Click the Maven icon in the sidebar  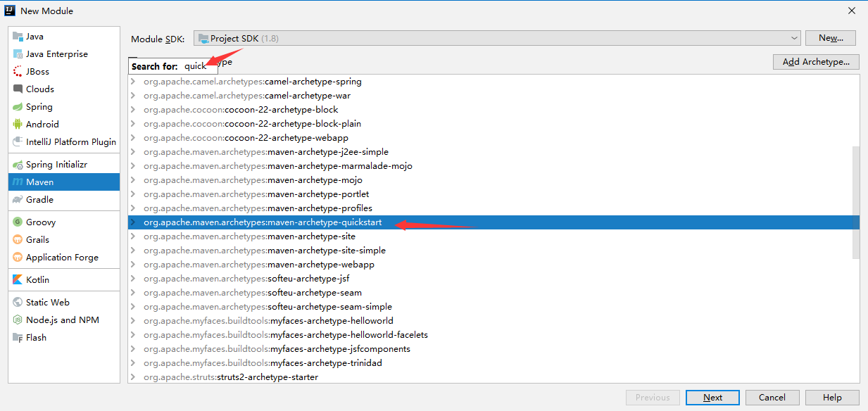[18, 182]
